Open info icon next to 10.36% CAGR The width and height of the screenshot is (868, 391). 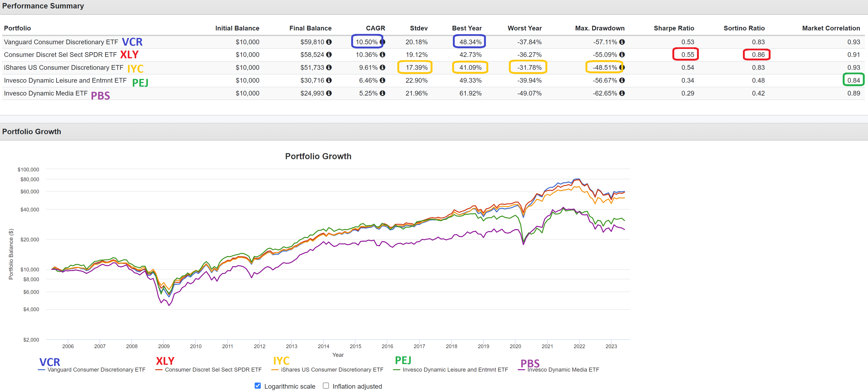click(x=382, y=55)
